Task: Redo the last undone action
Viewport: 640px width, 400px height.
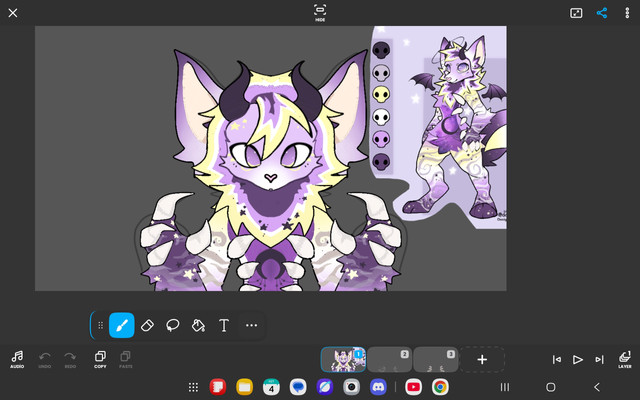Action: click(70, 360)
